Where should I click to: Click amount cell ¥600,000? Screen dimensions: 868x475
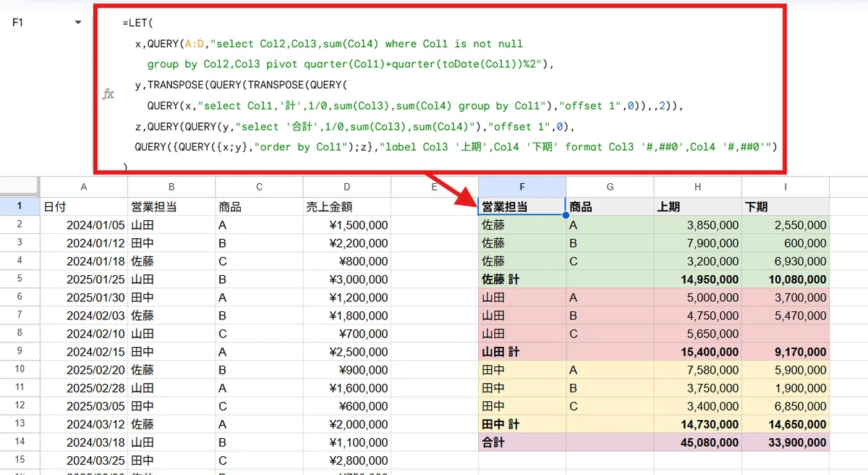click(346, 405)
